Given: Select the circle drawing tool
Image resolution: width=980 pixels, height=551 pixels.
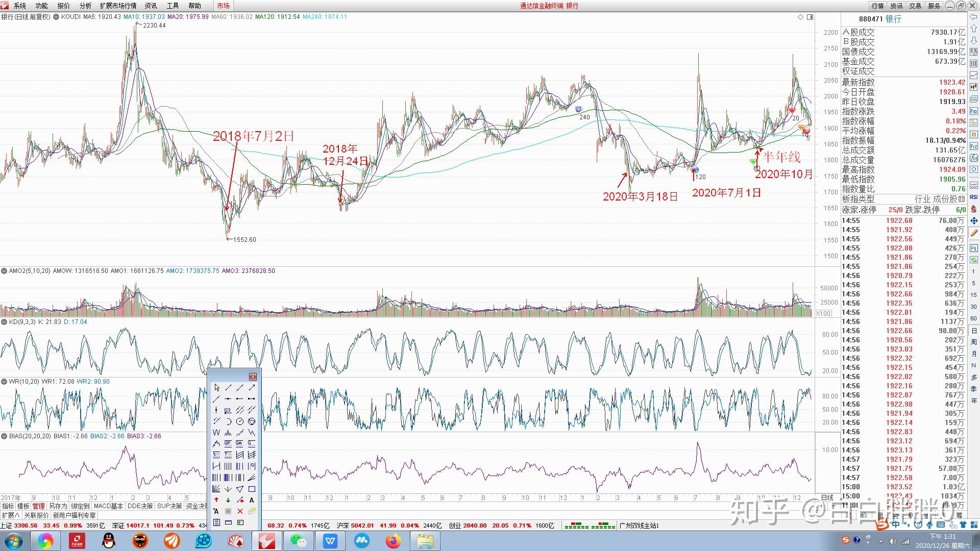Looking at the screenshot, I should [x=240, y=421].
